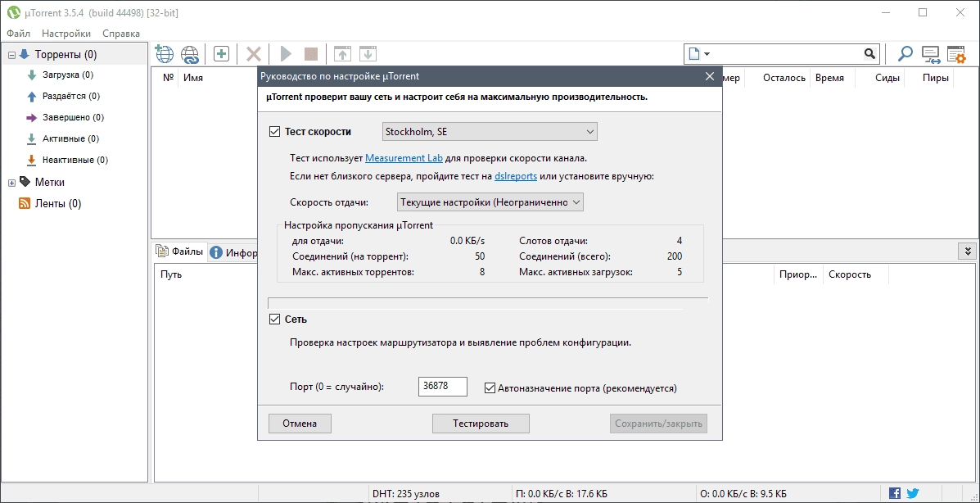Click the port number input field
Image resolution: width=980 pixels, height=503 pixels.
[442, 386]
